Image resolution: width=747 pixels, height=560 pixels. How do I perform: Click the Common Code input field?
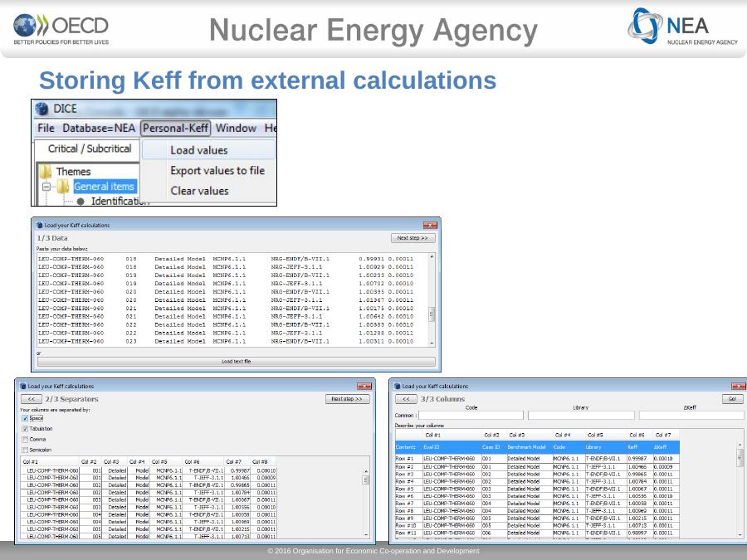[471, 415]
